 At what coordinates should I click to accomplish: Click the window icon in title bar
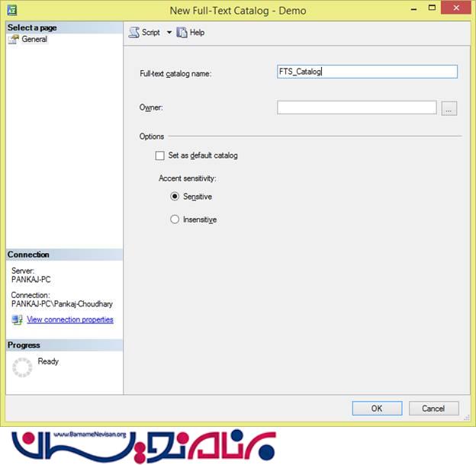(12, 10)
